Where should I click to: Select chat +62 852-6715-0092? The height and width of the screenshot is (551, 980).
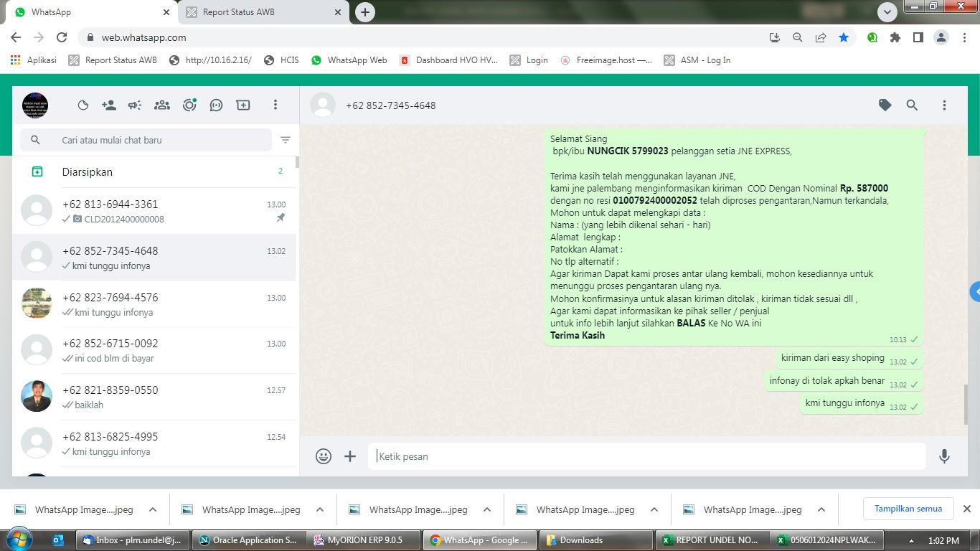click(154, 350)
